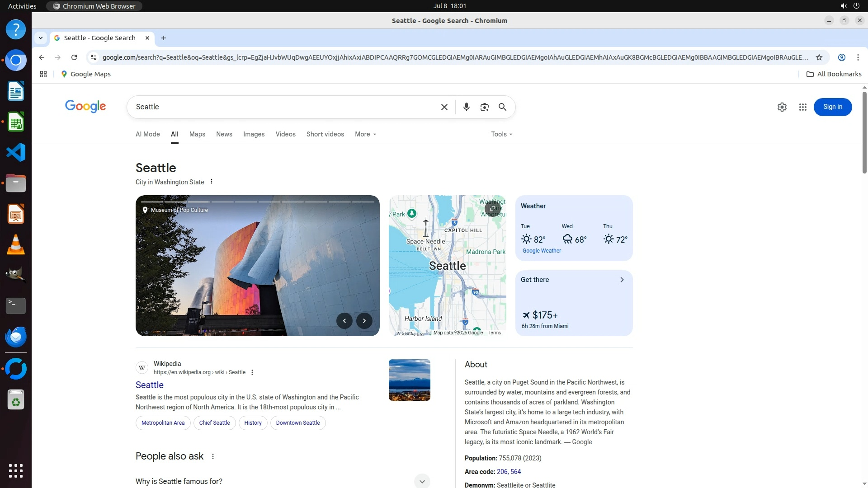Reload the page
The image size is (868, 488).
pos(74,57)
